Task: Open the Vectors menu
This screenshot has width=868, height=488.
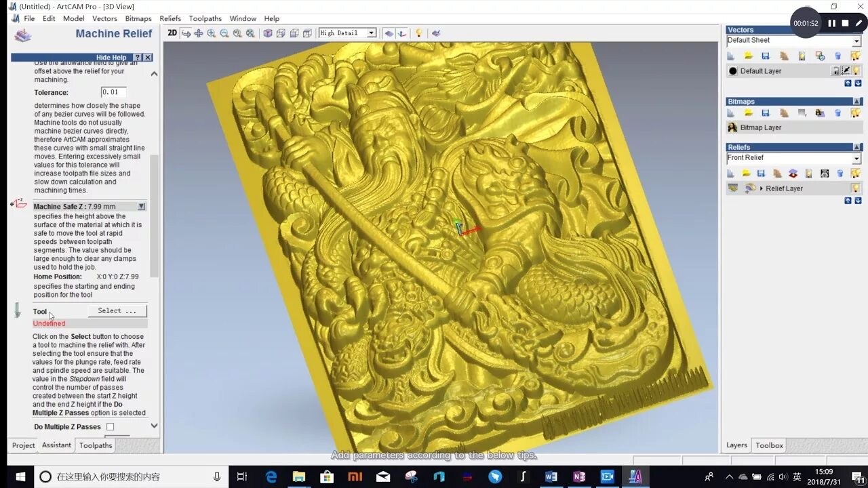Action: [104, 18]
